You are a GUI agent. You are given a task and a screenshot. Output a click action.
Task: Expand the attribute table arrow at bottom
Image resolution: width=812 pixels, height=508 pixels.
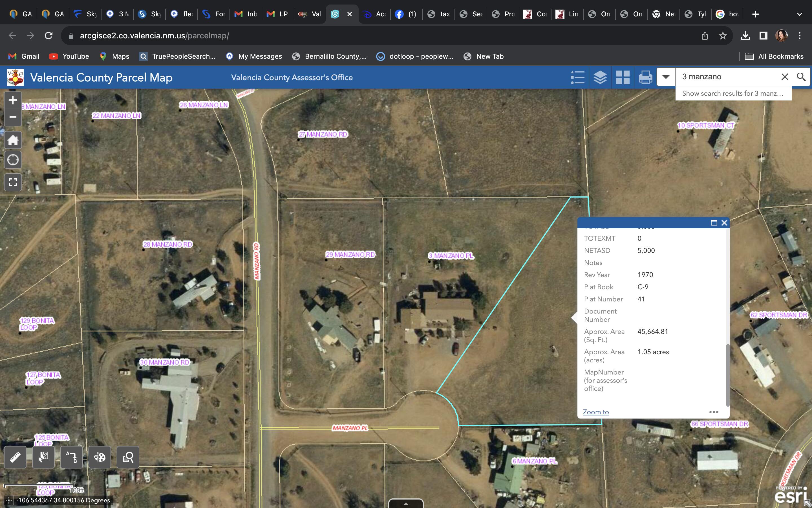click(x=406, y=504)
